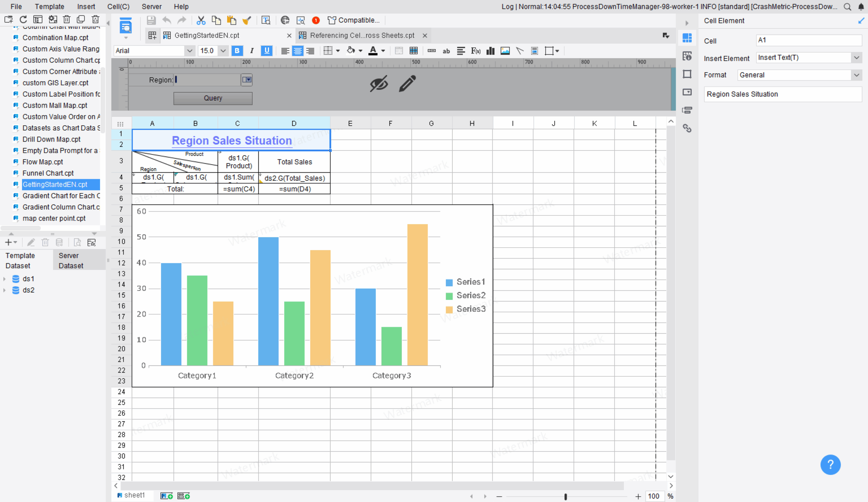This screenshot has height=502, width=868.
Task: Click the large blue preview button
Action: (126, 26)
